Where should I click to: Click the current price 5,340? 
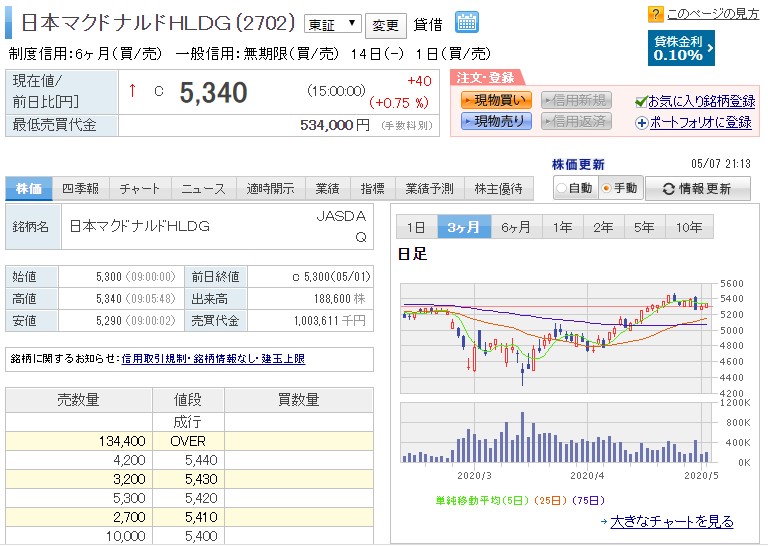tap(214, 93)
